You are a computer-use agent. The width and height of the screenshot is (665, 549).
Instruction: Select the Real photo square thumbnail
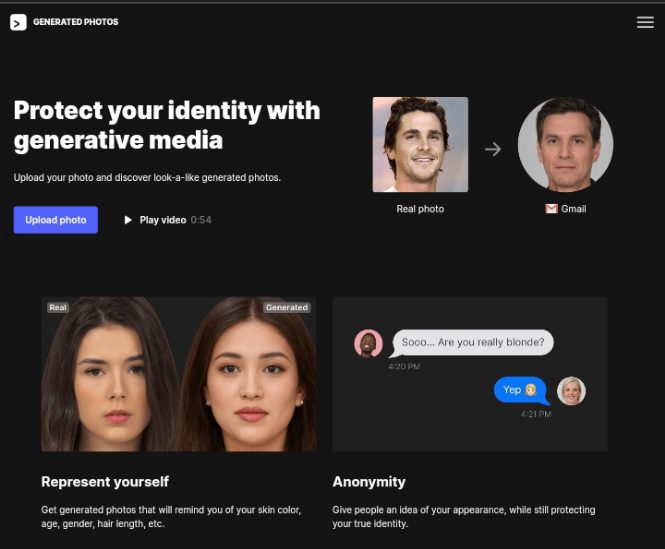[x=420, y=145]
